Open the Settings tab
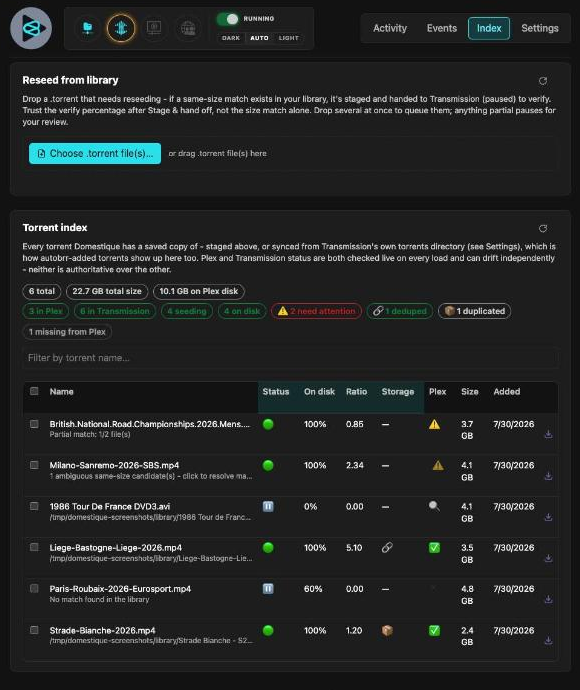 540,28
